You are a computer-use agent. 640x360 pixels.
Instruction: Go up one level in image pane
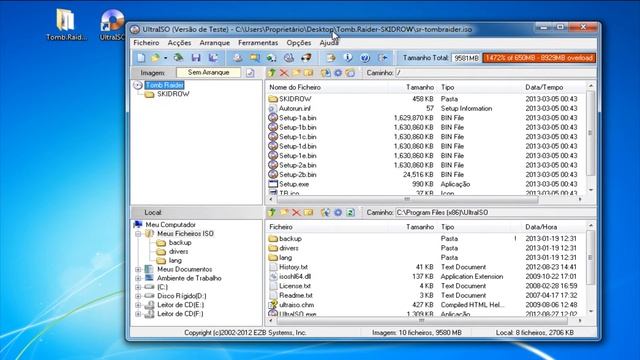point(272,73)
